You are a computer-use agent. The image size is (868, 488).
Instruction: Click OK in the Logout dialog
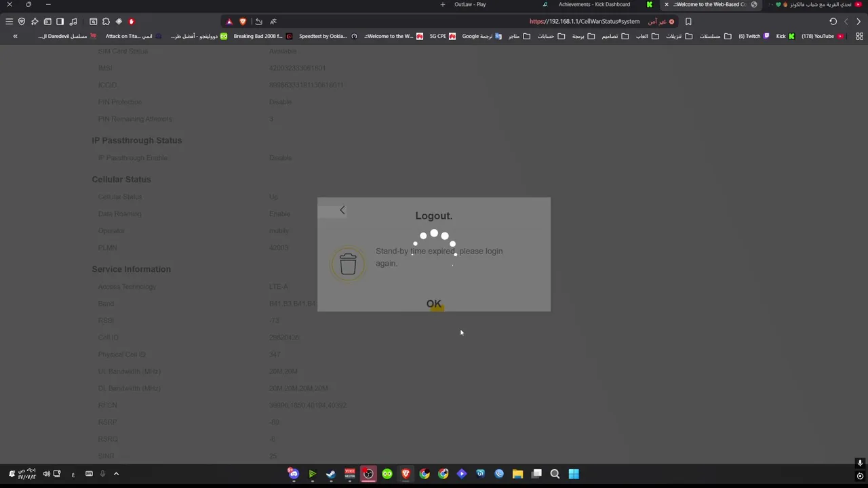(x=434, y=304)
